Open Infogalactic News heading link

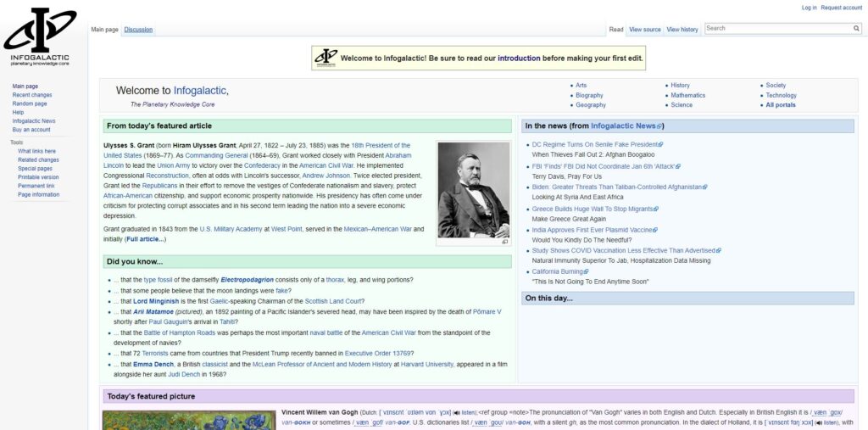tap(623, 126)
